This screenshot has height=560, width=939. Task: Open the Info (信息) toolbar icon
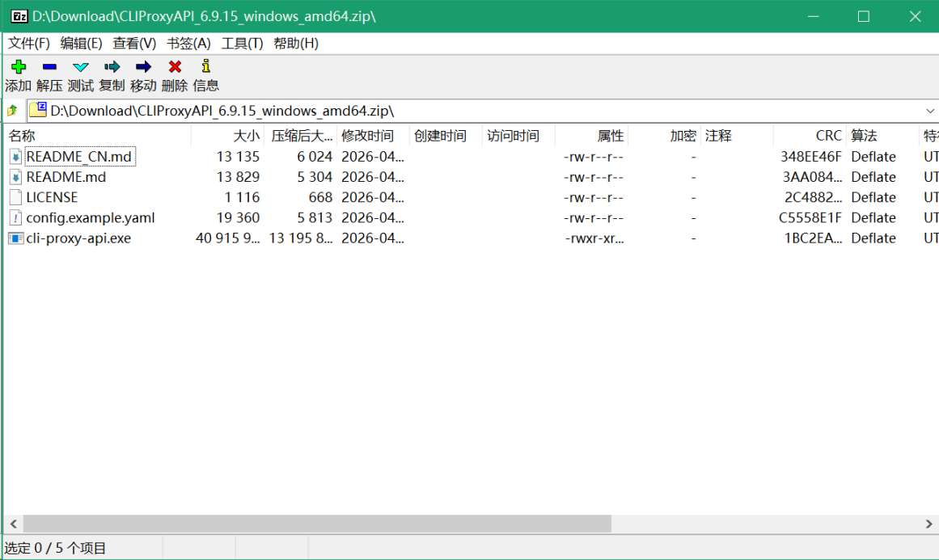pyautogui.click(x=205, y=67)
